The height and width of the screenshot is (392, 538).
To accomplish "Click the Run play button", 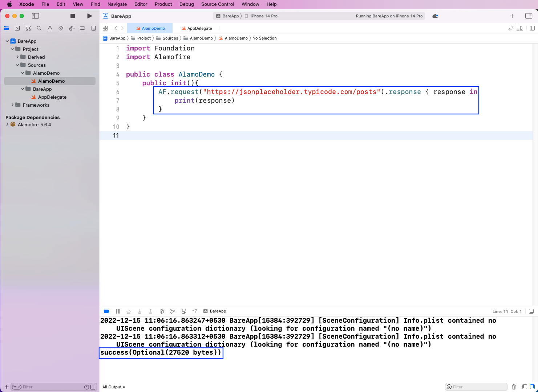I will [90, 16].
